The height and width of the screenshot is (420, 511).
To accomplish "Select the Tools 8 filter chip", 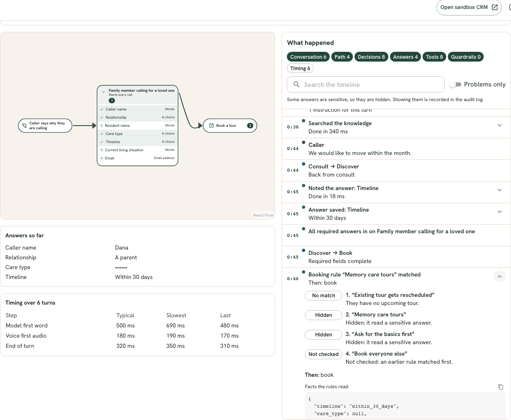I will [x=434, y=57].
